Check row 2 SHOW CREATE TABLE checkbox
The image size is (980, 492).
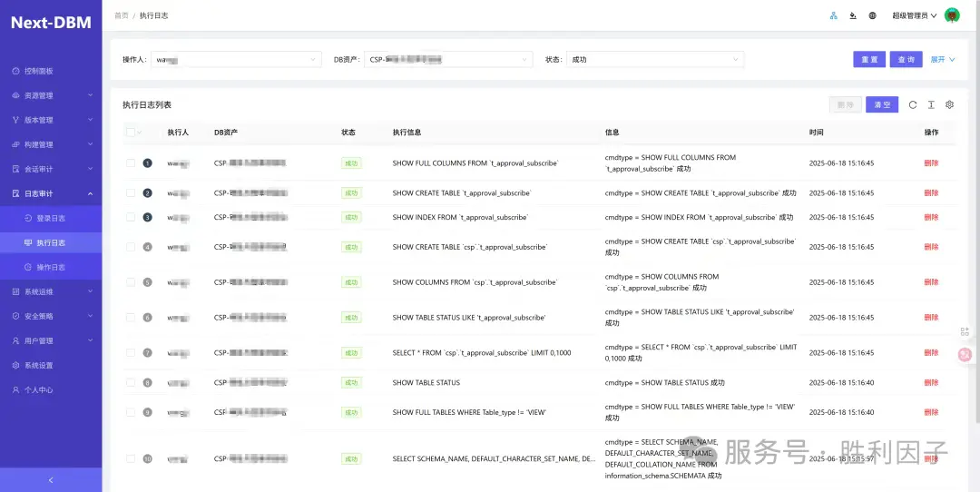pos(131,193)
